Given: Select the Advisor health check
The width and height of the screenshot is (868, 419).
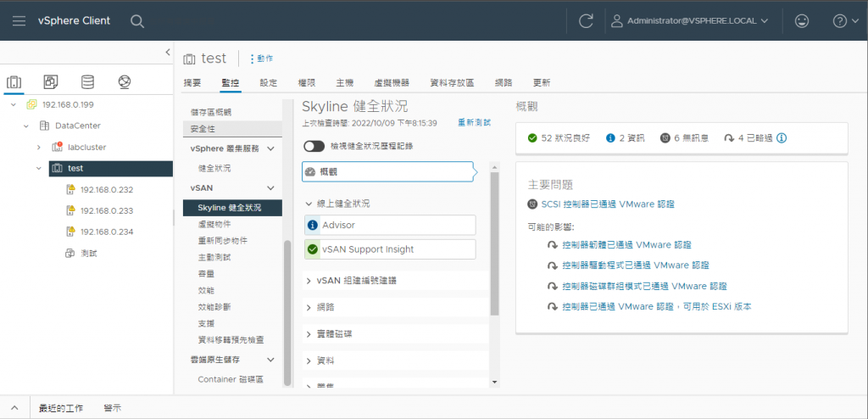Looking at the screenshot, I should click(x=390, y=225).
